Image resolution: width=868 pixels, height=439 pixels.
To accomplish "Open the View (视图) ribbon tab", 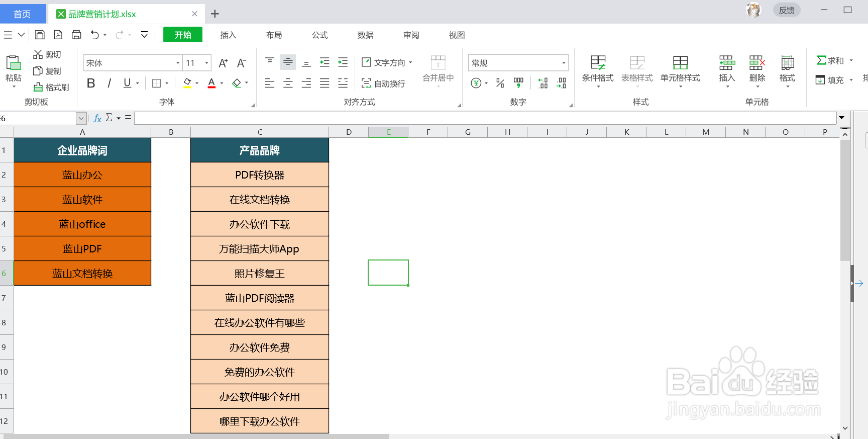I will [x=457, y=35].
